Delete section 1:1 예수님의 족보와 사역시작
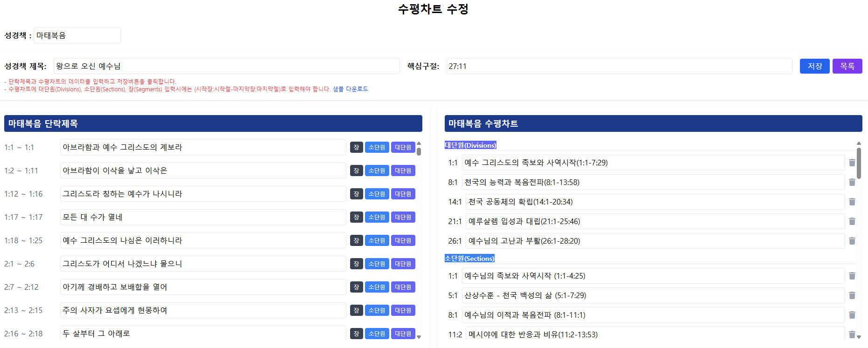The width and height of the screenshot is (868, 348). pyautogui.click(x=852, y=276)
